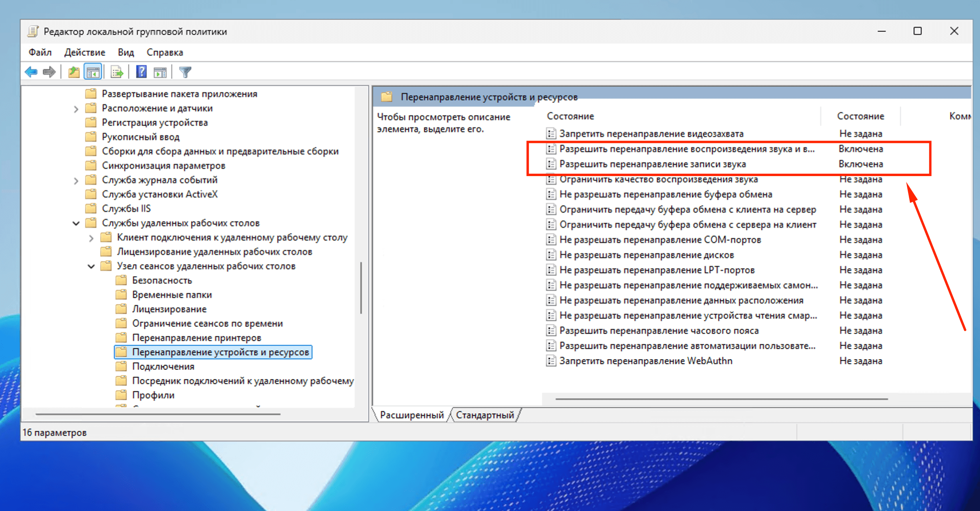Go back with the blue left arrow
The height and width of the screenshot is (511, 980).
click(31, 72)
